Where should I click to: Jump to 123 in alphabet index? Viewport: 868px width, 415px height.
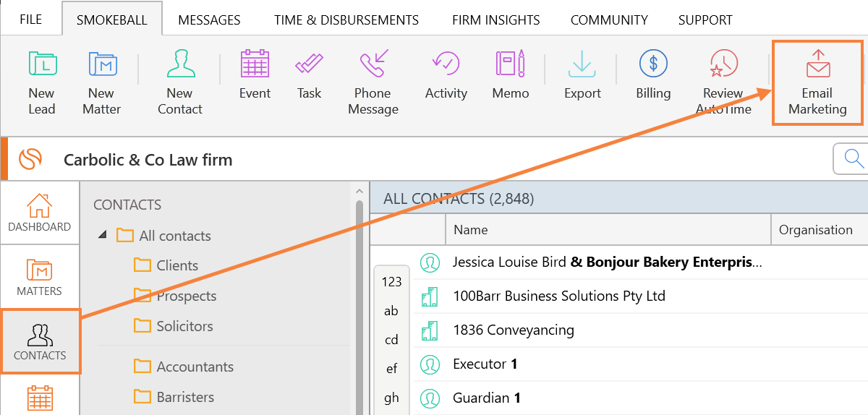(391, 282)
